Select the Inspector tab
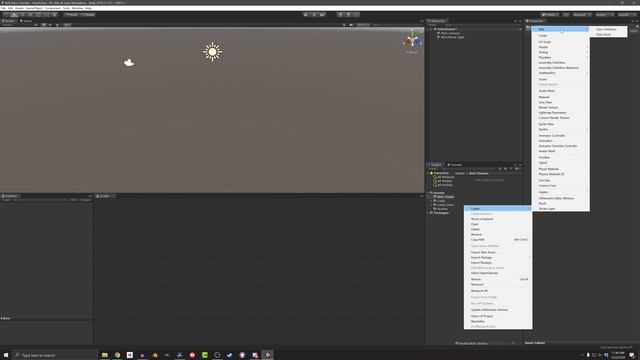The image size is (640, 360). pyautogui.click(x=536, y=21)
